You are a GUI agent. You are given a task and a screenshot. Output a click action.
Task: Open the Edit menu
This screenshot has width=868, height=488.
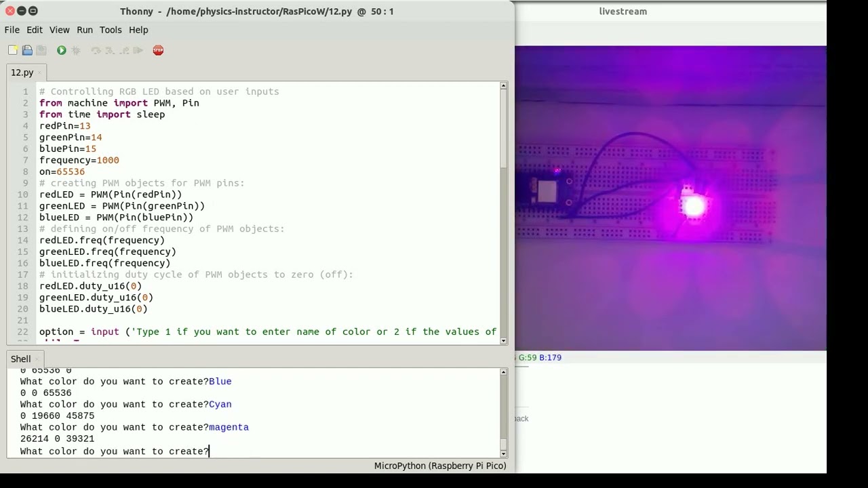tap(35, 30)
